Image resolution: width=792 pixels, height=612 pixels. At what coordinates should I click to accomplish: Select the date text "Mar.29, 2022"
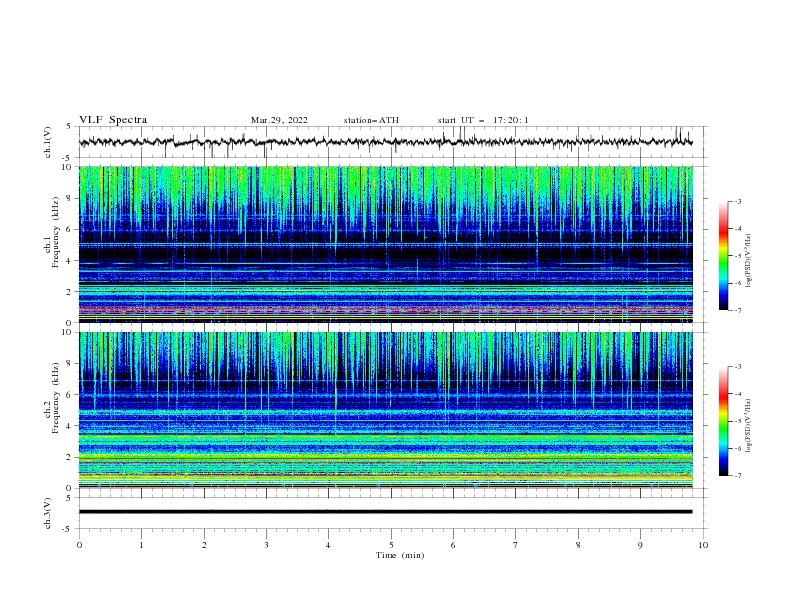279,120
